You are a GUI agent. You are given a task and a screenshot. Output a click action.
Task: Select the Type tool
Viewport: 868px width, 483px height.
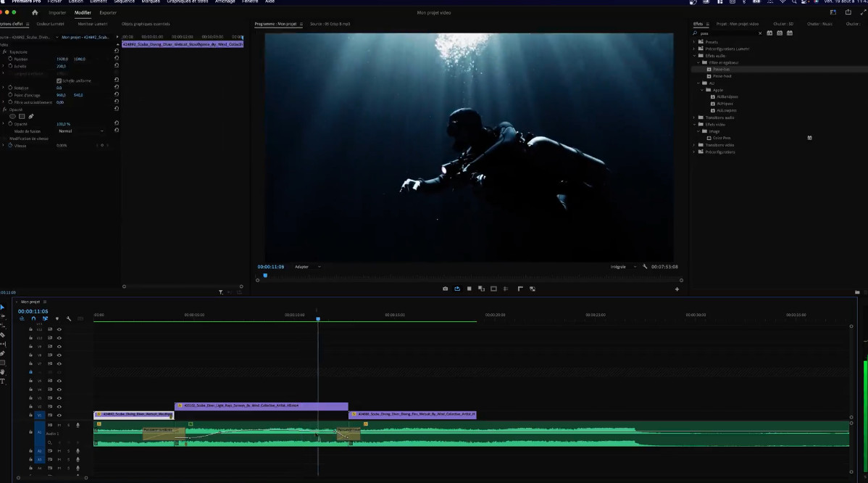pos(2,381)
